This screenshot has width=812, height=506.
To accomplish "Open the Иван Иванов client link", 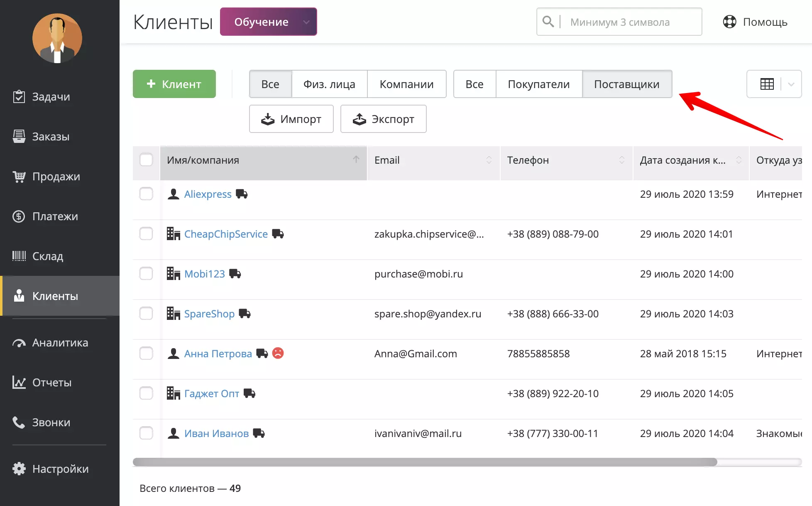I will 216,433.
